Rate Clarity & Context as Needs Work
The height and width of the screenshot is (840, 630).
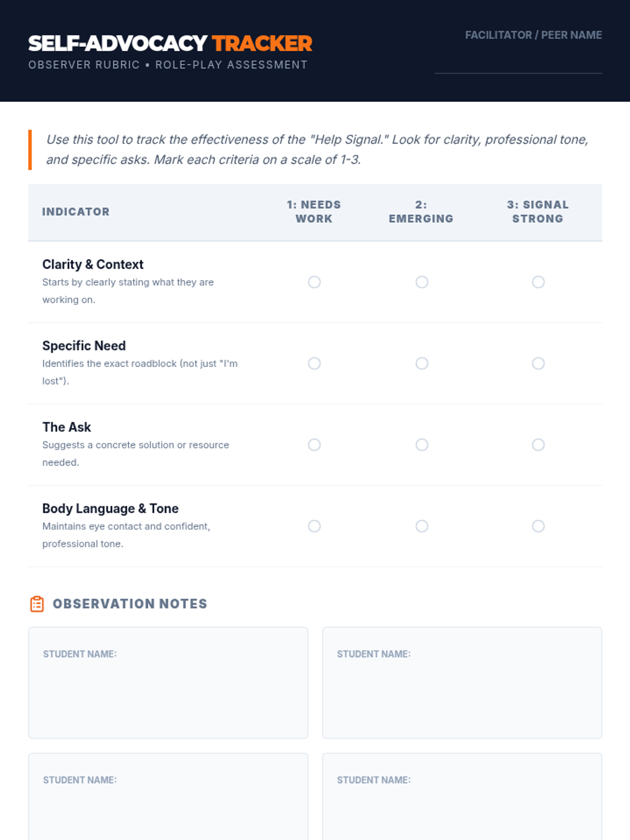pyautogui.click(x=314, y=282)
